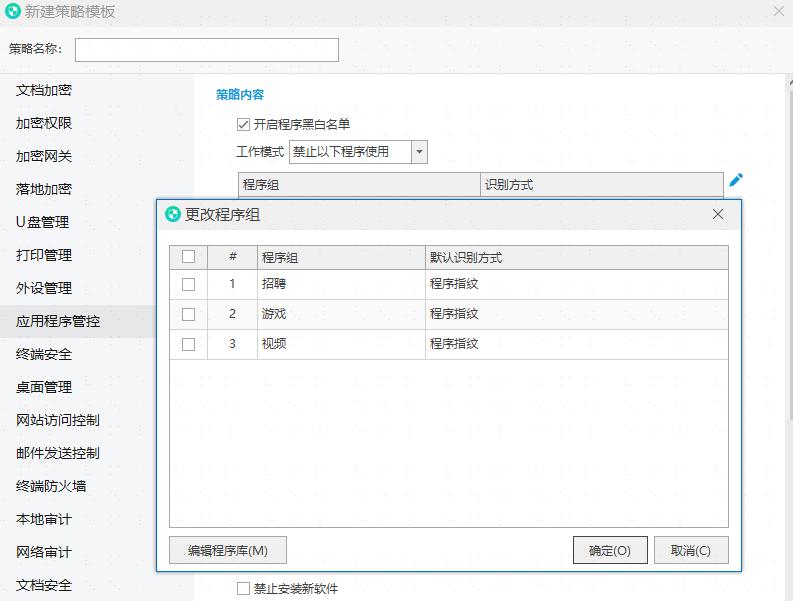Select 文档加密 in the left sidebar
Image resolution: width=793 pixels, height=601 pixels.
(x=44, y=90)
